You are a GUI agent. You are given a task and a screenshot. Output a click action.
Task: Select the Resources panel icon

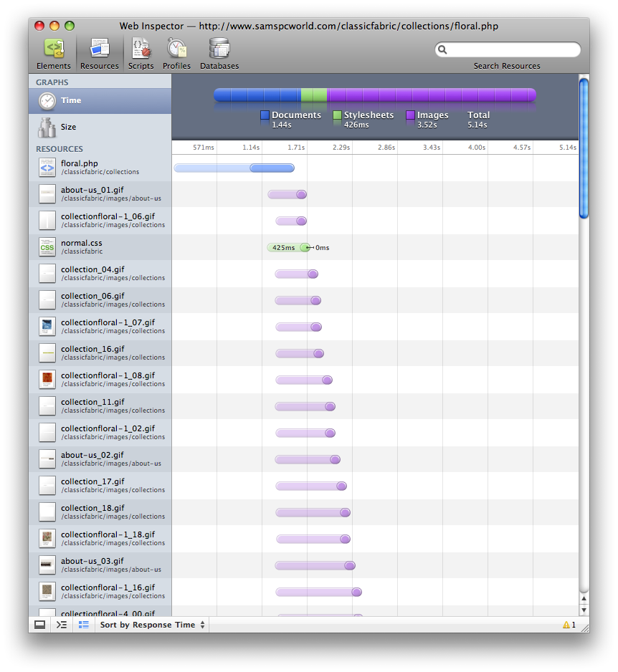point(99,54)
